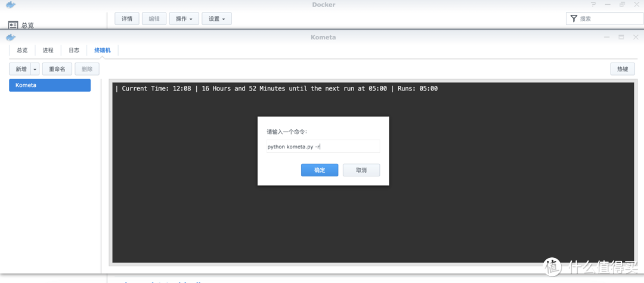Click the whale icon in Kometa window title
The image size is (644, 283).
[10, 38]
